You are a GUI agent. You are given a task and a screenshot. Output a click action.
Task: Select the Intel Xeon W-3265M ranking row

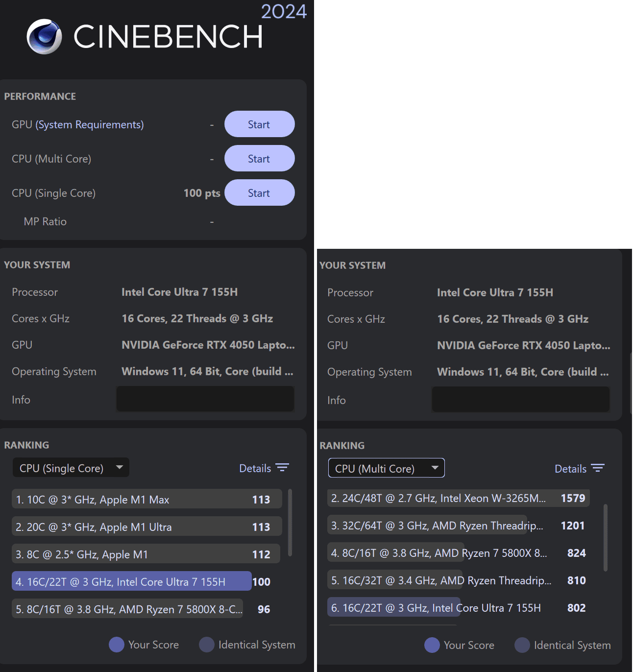click(459, 498)
